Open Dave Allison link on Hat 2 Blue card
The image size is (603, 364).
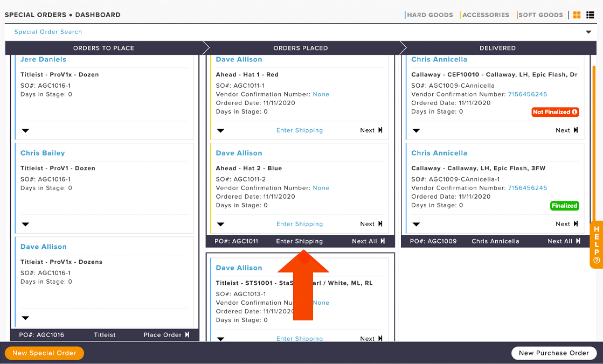click(x=239, y=153)
